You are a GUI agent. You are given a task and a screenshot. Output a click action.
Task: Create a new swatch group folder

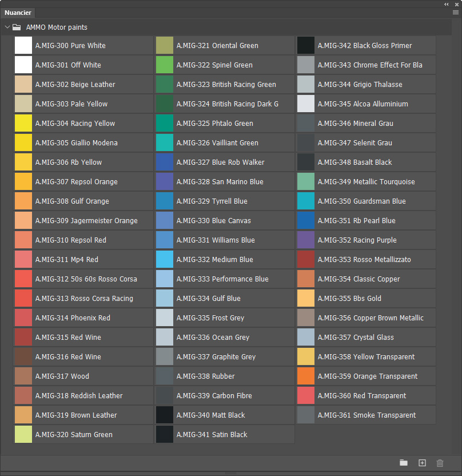pyautogui.click(x=404, y=463)
